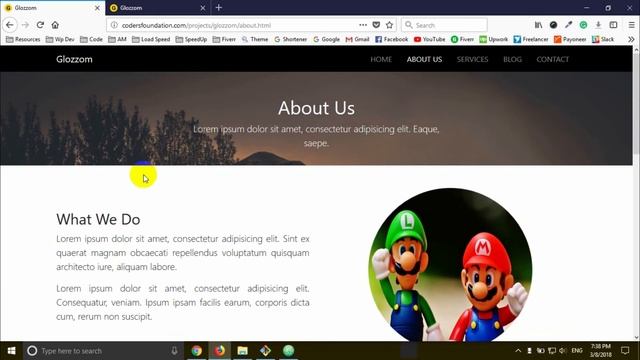
Task: Open the Wp Dev bookmark folder
Action: [x=60, y=39]
